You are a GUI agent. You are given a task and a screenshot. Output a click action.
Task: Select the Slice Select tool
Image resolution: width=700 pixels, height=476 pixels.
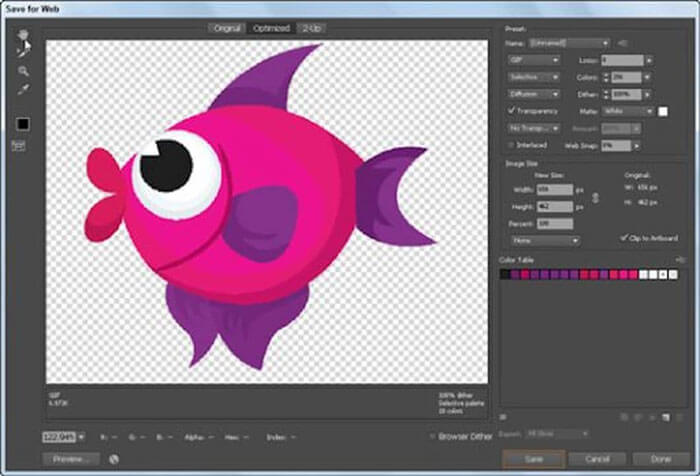(22, 53)
